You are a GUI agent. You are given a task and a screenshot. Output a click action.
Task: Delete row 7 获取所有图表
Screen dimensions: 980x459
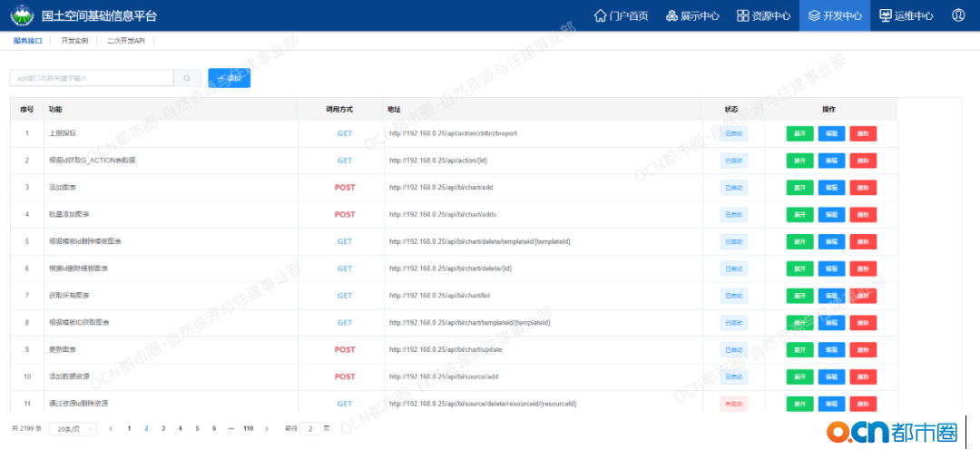tap(863, 296)
